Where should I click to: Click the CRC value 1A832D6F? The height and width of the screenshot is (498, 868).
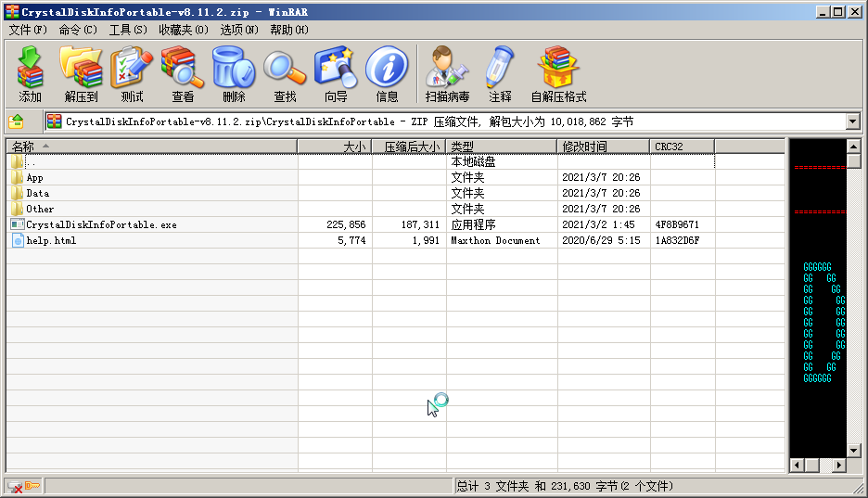click(677, 241)
